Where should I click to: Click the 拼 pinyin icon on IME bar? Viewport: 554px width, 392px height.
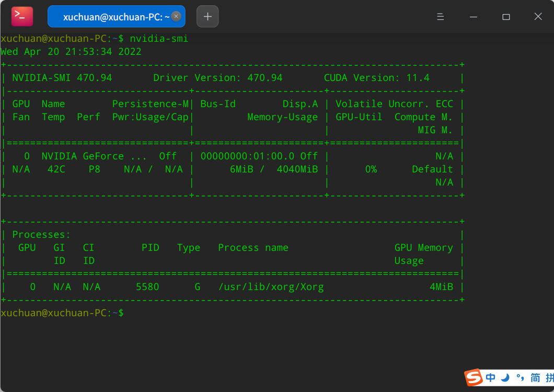[547, 378]
